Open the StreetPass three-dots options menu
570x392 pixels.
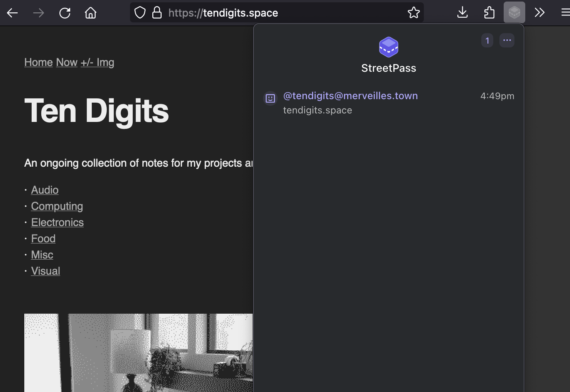click(x=507, y=41)
